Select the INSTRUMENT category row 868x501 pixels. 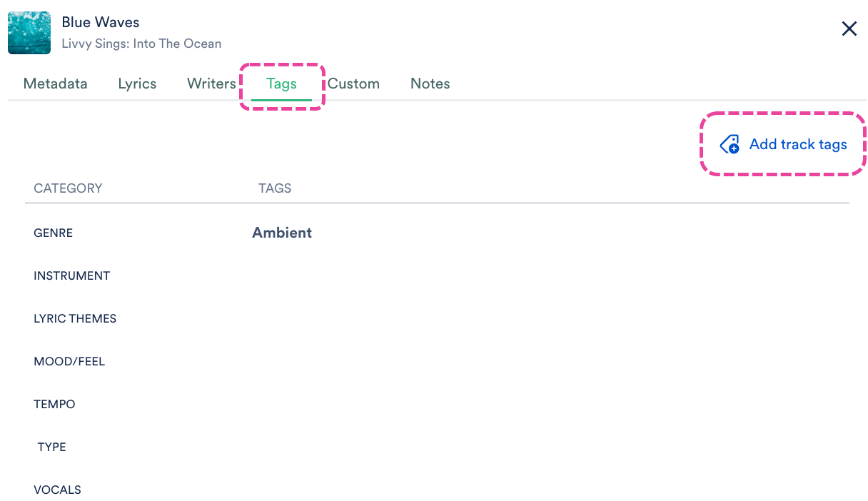437,275
